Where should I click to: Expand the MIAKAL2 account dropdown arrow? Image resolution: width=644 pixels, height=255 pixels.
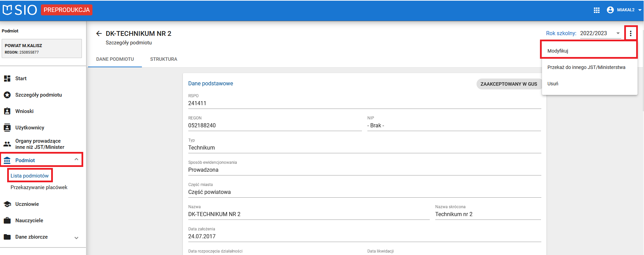coord(640,10)
